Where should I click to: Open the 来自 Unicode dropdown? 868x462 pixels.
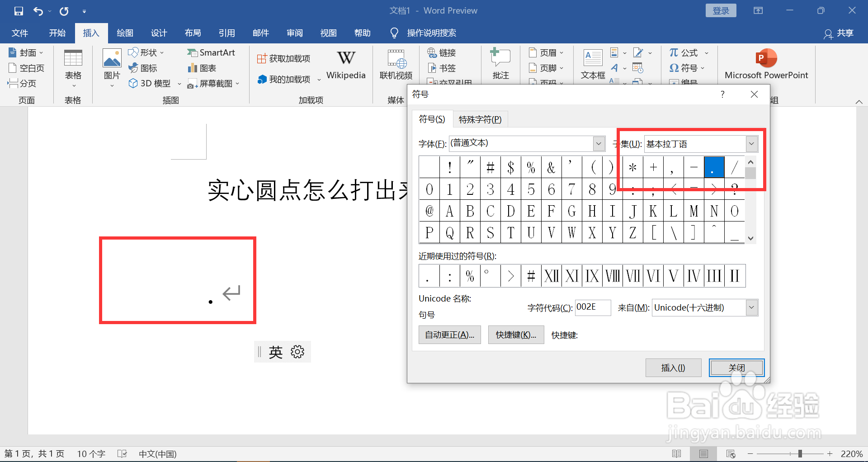[751, 307]
